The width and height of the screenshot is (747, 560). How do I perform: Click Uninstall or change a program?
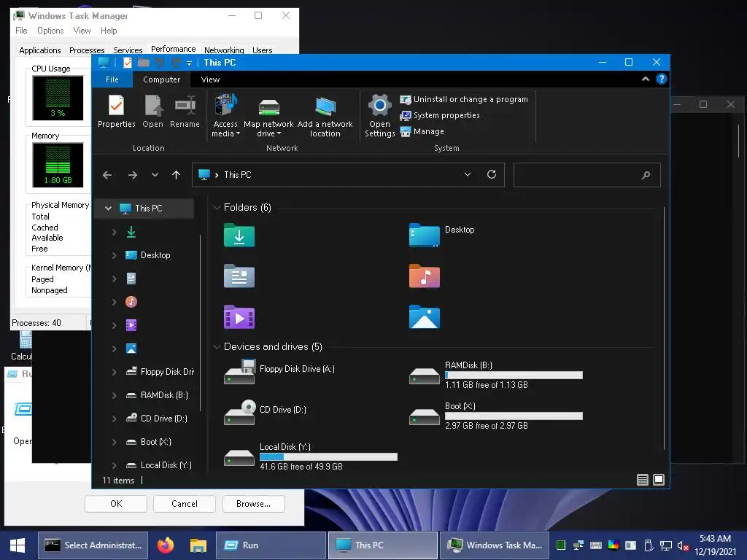(x=464, y=99)
